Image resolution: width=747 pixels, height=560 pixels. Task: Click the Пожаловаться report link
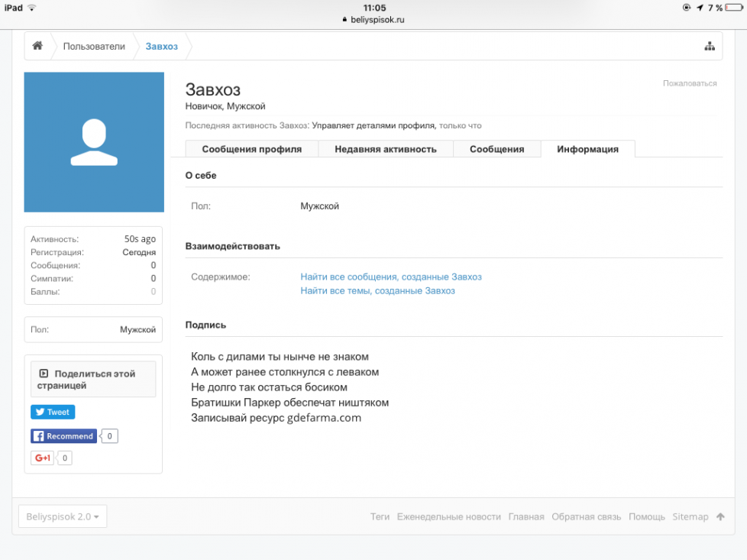click(689, 83)
